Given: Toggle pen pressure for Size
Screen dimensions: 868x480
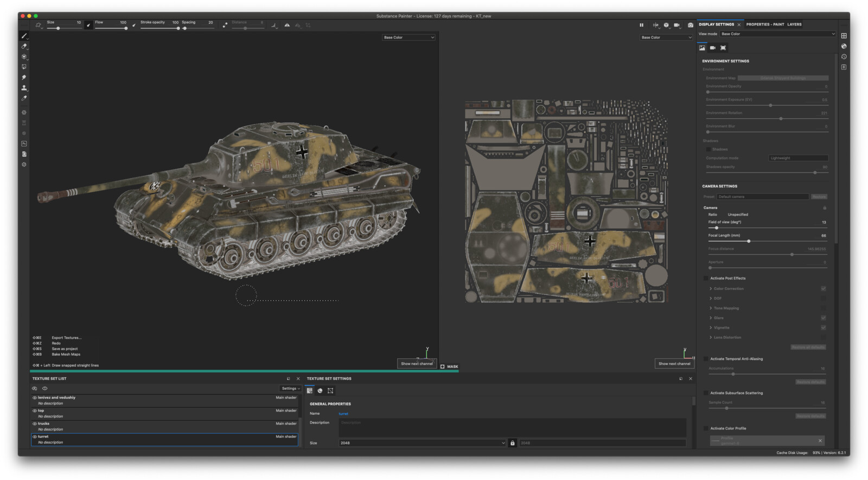Looking at the screenshot, I should [88, 25].
